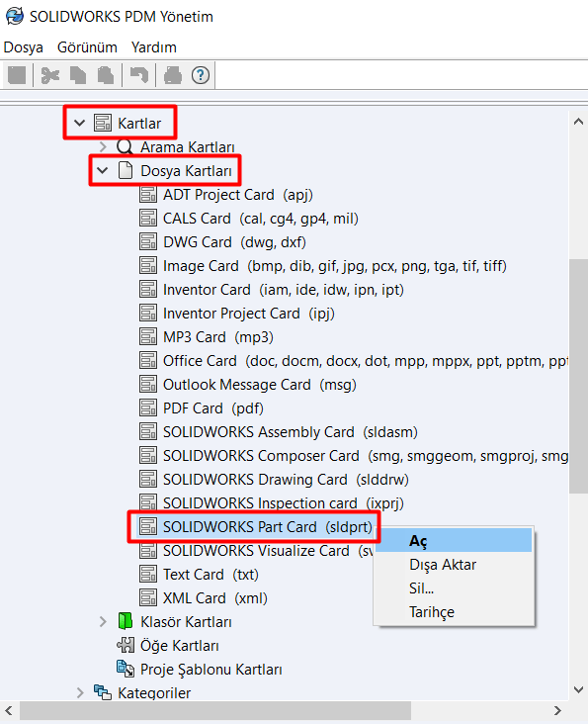588x724 pixels.
Task: Click the CALS Card icon
Action: (x=147, y=218)
